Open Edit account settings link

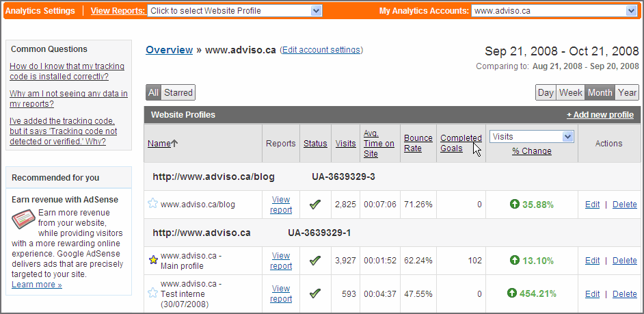pyautogui.click(x=321, y=50)
